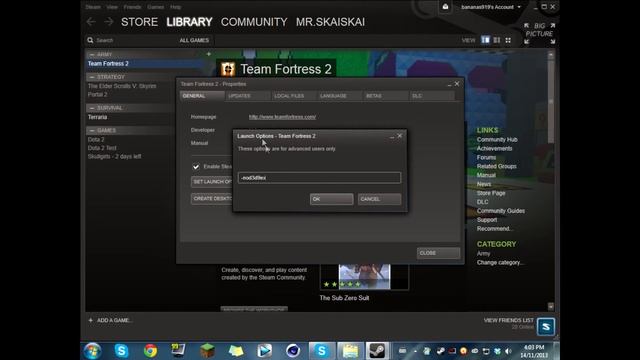Open the ALL GAMES filter dropdown
This screenshot has width=640, height=360.
pos(194,40)
